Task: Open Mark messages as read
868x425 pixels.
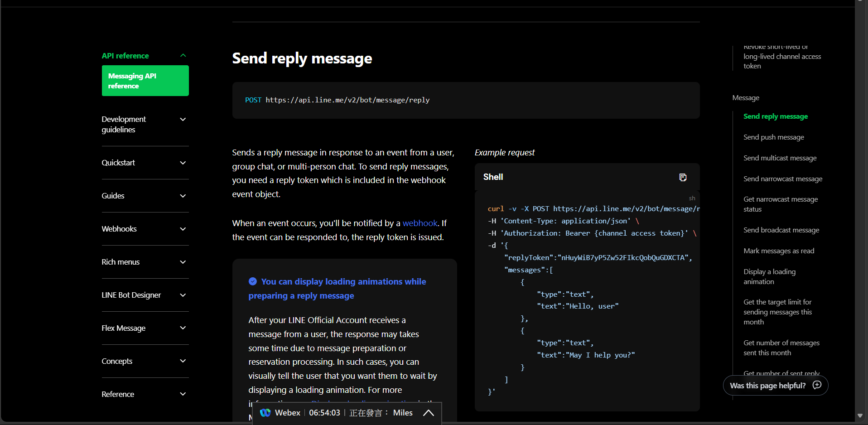Action: tap(779, 251)
